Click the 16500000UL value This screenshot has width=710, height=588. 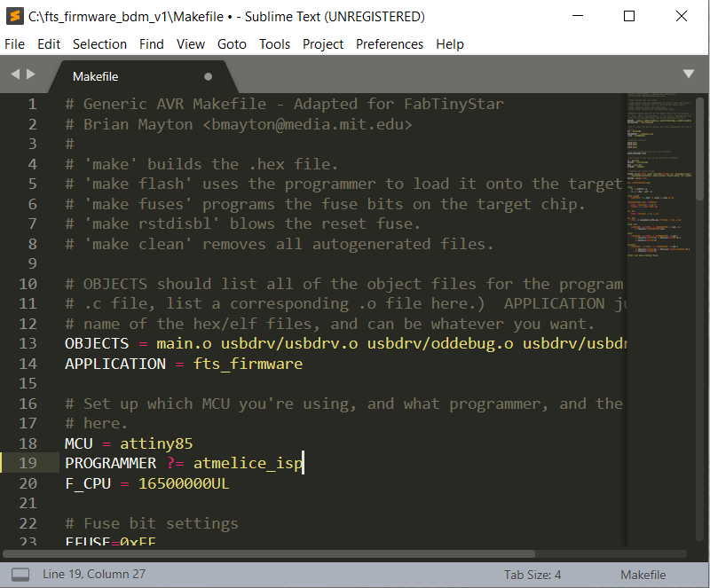click(184, 484)
